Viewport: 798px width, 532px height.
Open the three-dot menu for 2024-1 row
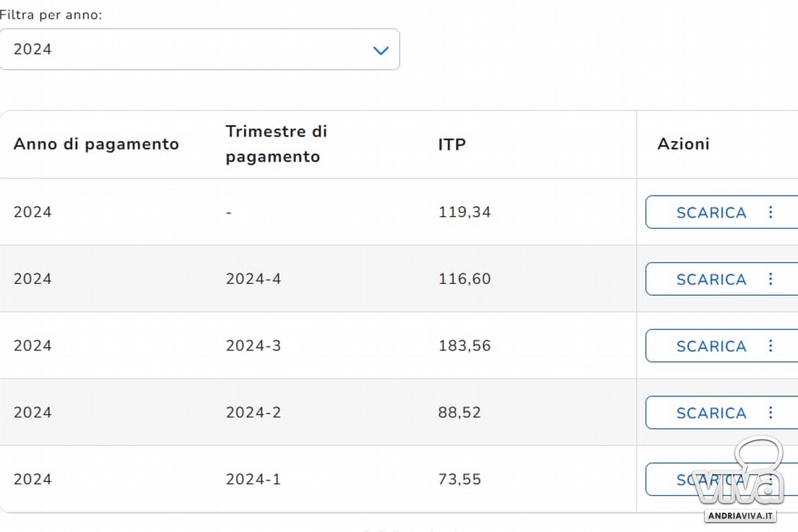pos(771,479)
